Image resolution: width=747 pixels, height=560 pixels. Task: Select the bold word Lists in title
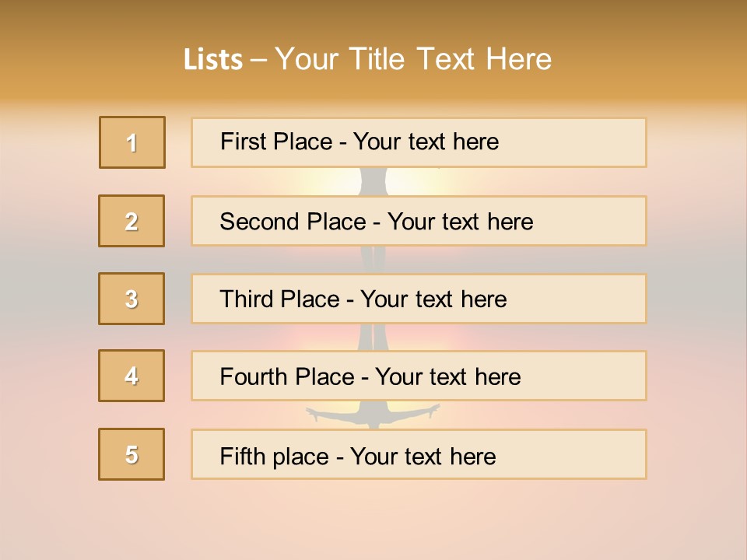tap(213, 60)
